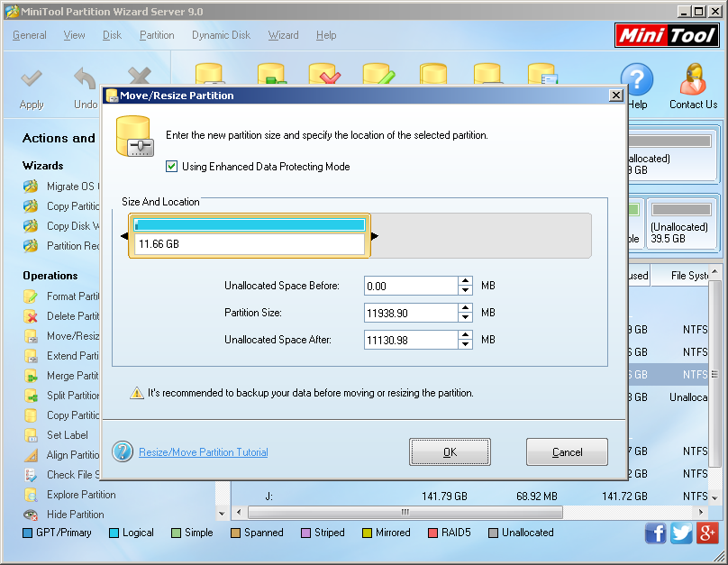Screen dimensions: 728x565
Task: Open the Help menu in menu bar
Action: (326, 35)
